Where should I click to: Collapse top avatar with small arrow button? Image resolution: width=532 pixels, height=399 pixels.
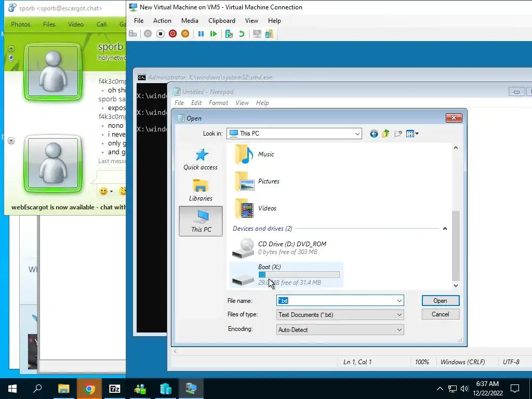coord(11,48)
